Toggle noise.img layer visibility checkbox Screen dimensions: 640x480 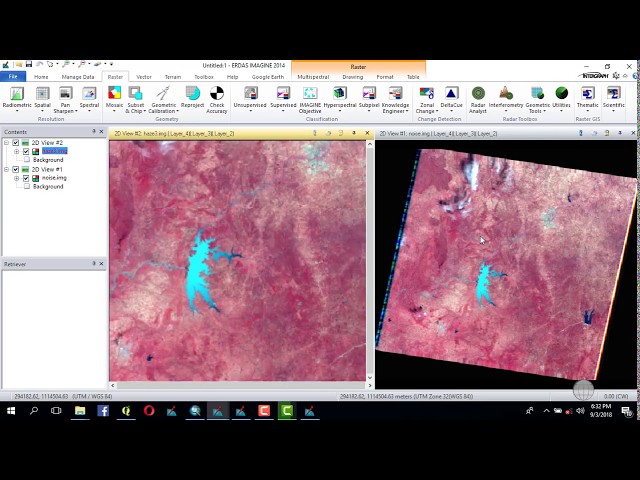26,178
